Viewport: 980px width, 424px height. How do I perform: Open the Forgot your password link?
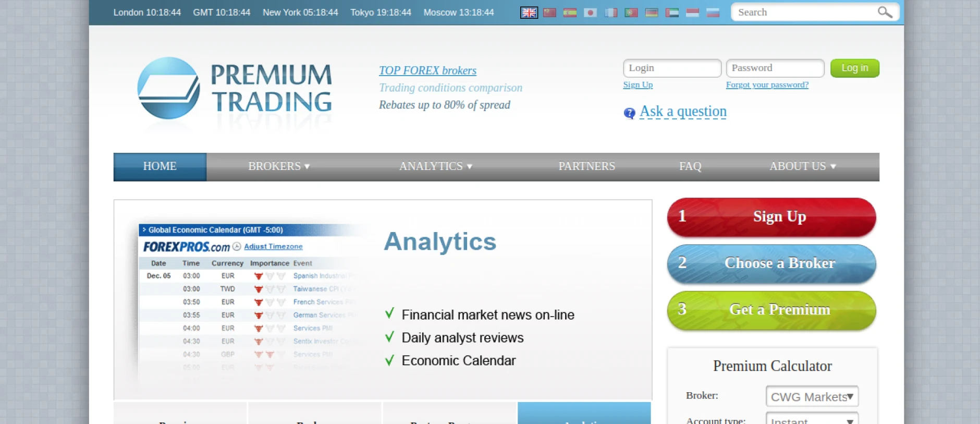[x=767, y=85]
